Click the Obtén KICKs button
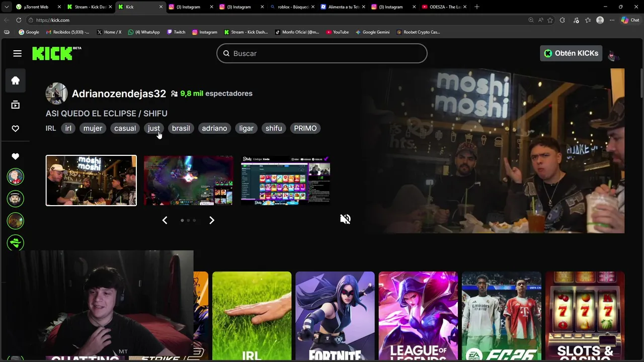The width and height of the screenshot is (644, 362). (571, 53)
